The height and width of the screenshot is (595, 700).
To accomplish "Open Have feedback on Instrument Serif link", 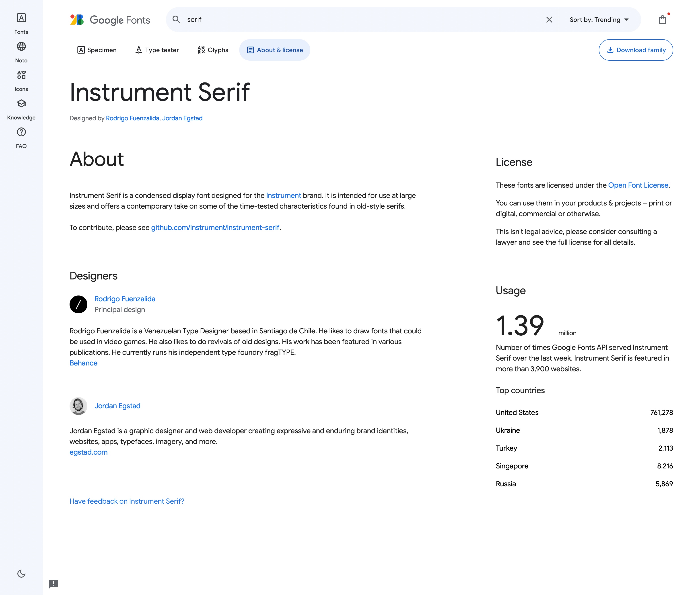I will click(x=127, y=501).
